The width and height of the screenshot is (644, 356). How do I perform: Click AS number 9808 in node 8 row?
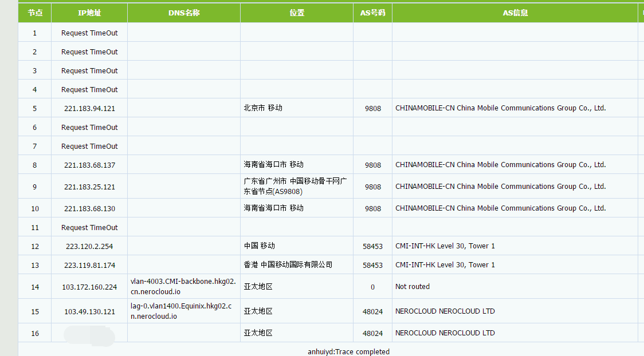pyautogui.click(x=373, y=165)
